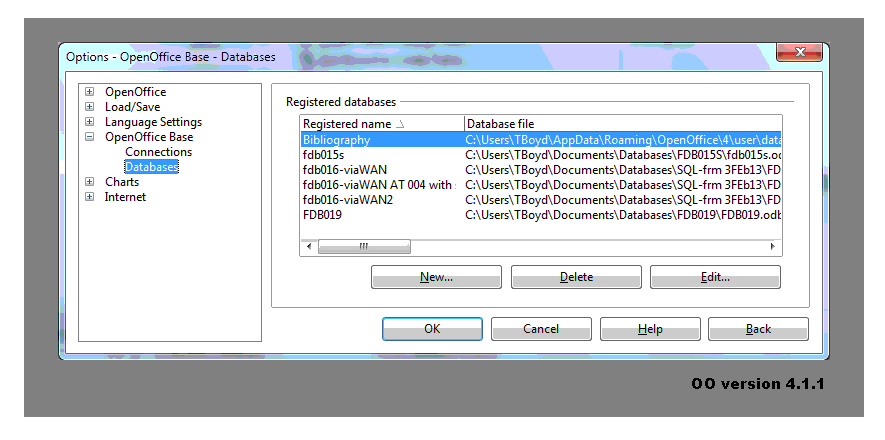
Task: Expand the OpenOffice tree node
Action: click(x=89, y=91)
